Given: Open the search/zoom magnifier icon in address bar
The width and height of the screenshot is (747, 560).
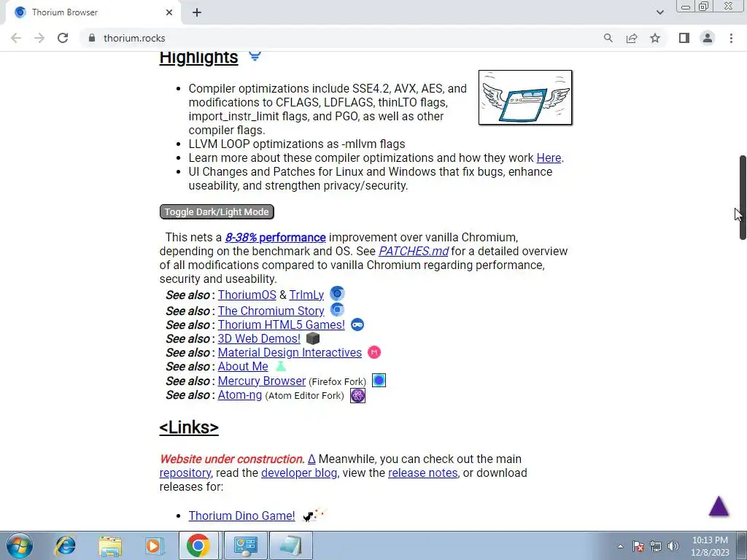Looking at the screenshot, I should 608,38.
